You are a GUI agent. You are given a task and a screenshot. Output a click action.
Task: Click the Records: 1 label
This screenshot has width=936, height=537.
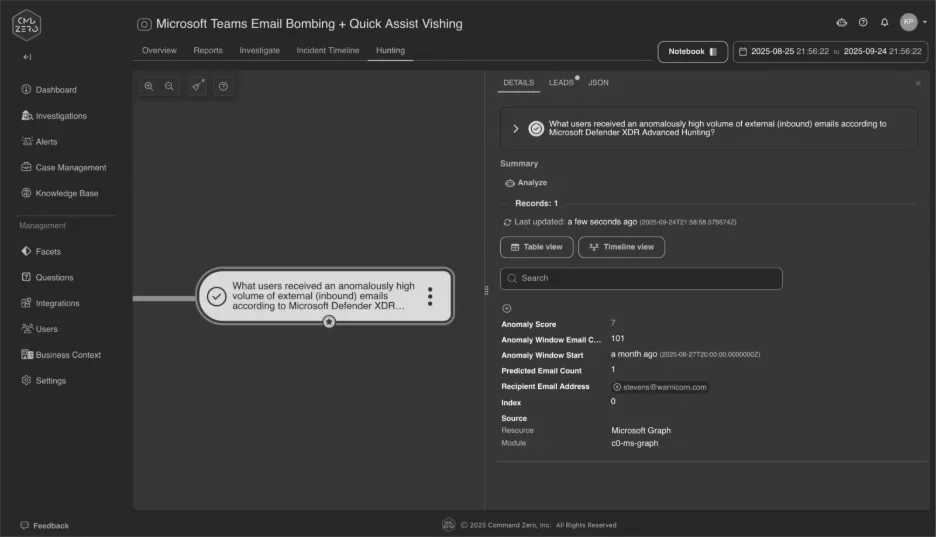[x=537, y=203]
